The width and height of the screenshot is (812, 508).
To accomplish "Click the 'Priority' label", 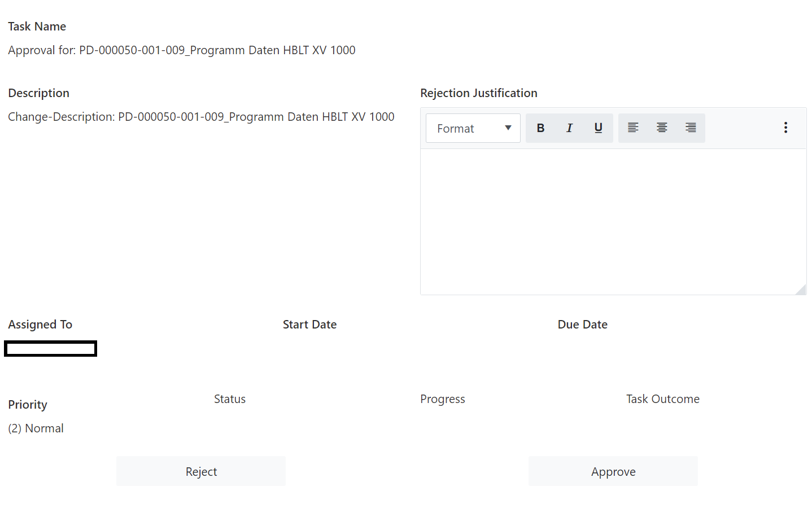I will coord(28,405).
